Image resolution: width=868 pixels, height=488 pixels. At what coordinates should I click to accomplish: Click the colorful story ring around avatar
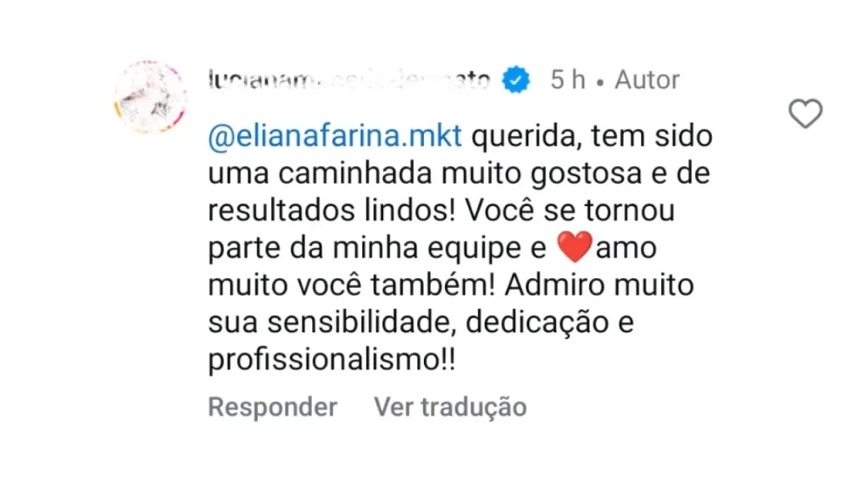point(150,97)
